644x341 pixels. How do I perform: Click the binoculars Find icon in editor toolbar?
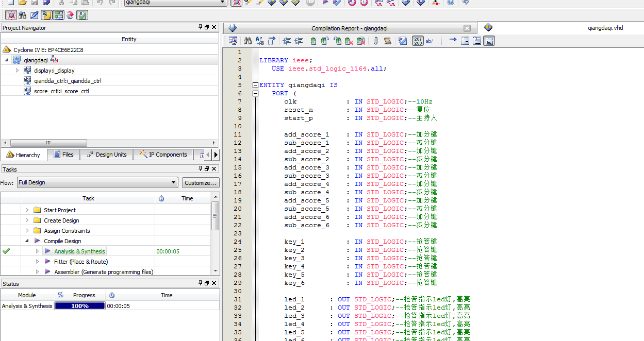[x=247, y=41]
